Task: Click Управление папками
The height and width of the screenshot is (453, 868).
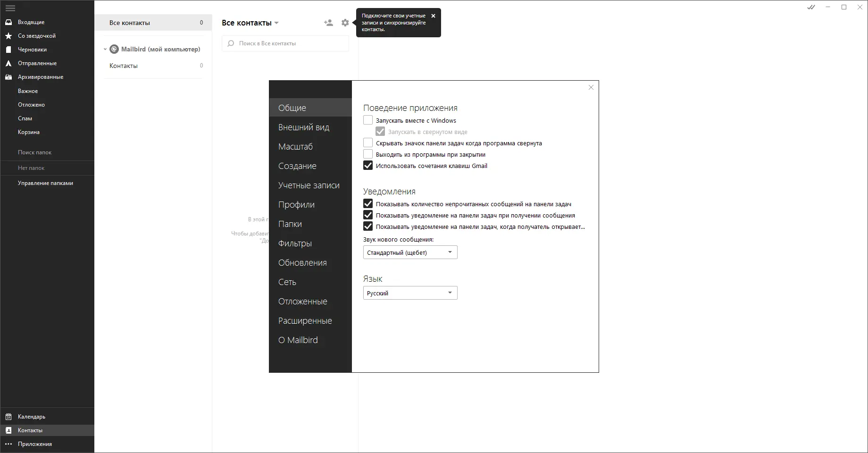Action: [x=45, y=183]
